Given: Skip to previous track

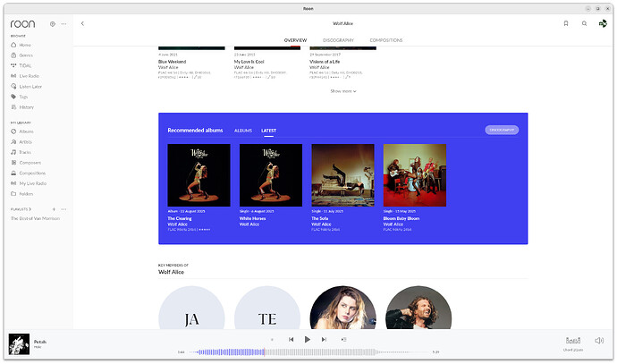Looking at the screenshot, I should tap(292, 340).
